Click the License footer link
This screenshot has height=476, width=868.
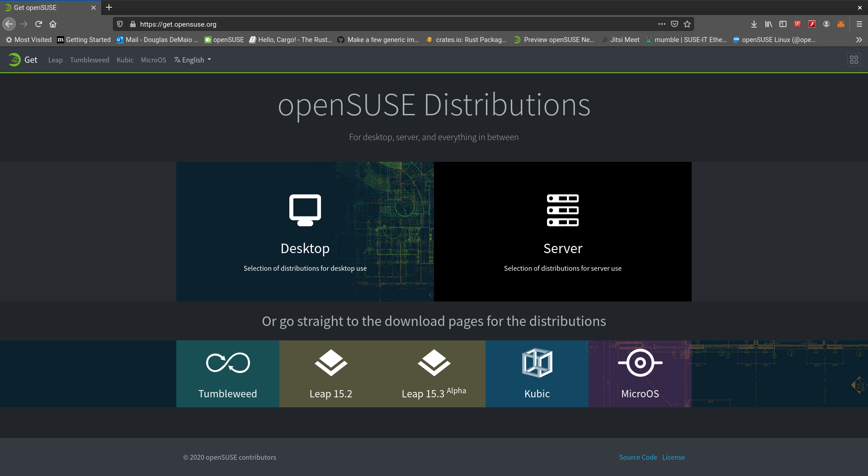tap(673, 457)
